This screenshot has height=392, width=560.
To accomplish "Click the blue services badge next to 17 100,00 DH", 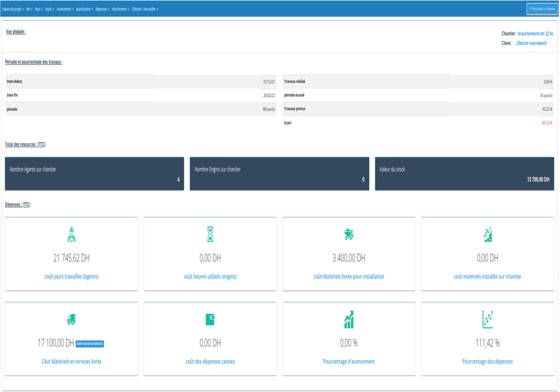I will (90, 343).
